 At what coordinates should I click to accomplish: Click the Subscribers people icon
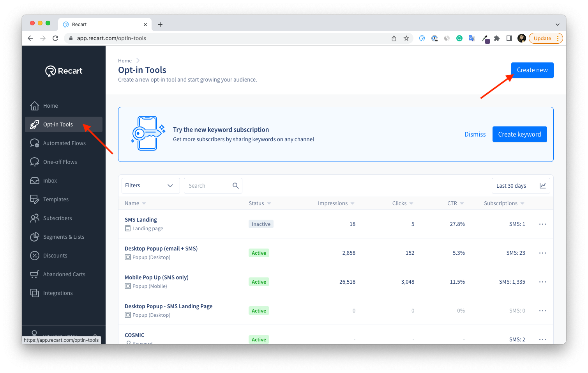pos(35,218)
